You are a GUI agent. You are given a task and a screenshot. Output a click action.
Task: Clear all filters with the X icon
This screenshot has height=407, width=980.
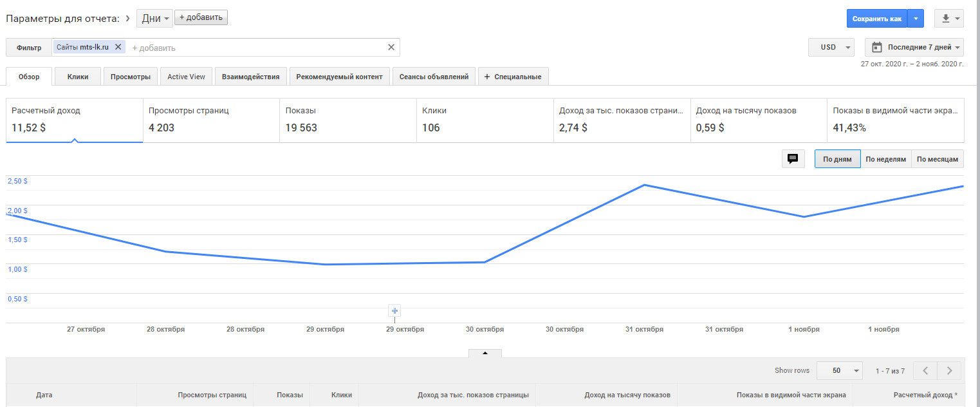[x=391, y=48]
